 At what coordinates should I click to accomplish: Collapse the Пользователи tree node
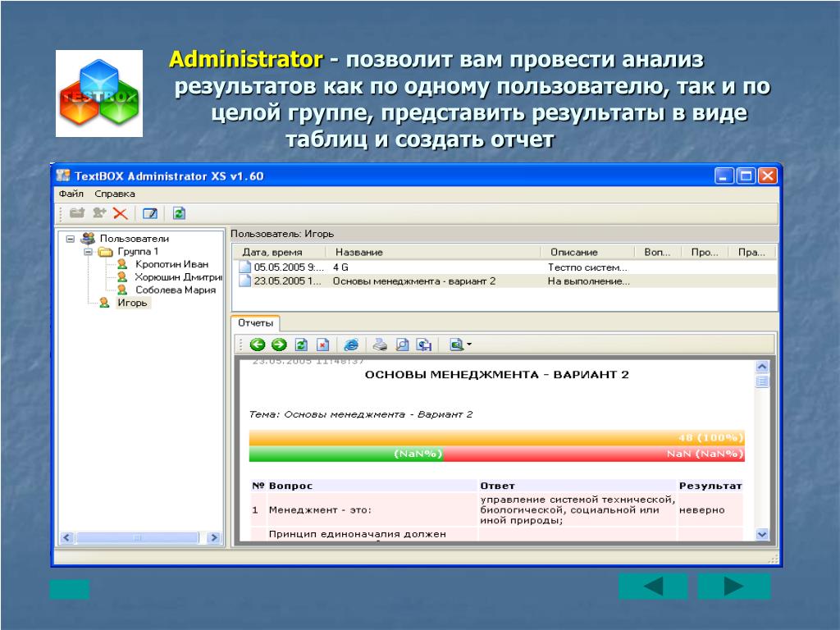(x=71, y=239)
